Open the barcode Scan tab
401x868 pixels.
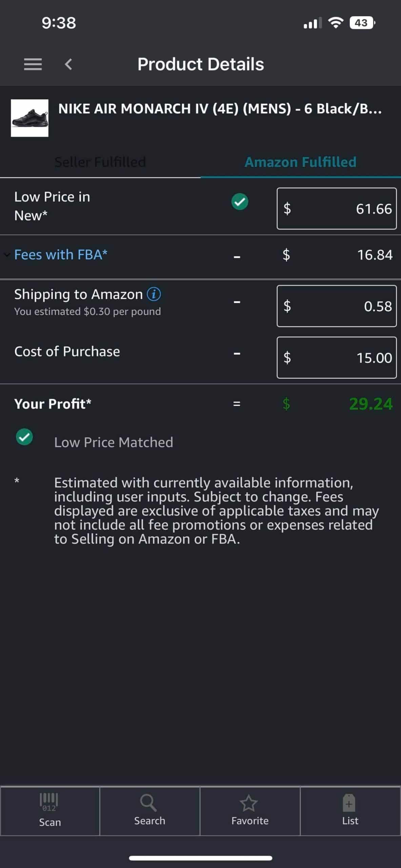click(x=50, y=811)
